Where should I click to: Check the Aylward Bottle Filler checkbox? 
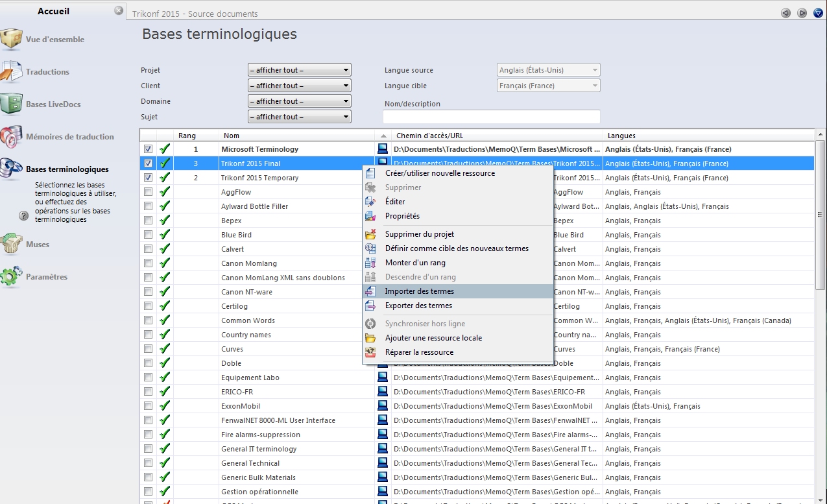[148, 206]
